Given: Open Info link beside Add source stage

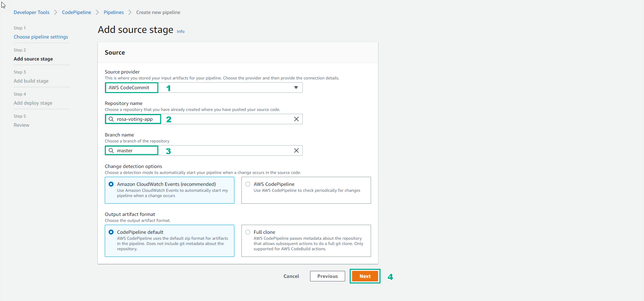Looking at the screenshot, I should [180, 31].
